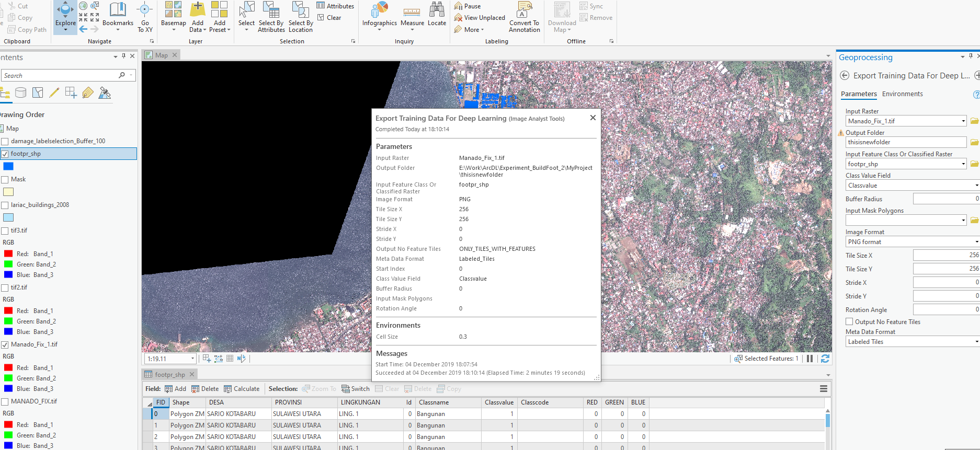Open the Meta Data Format dropdown
The width and height of the screenshot is (980, 450).
point(976,342)
